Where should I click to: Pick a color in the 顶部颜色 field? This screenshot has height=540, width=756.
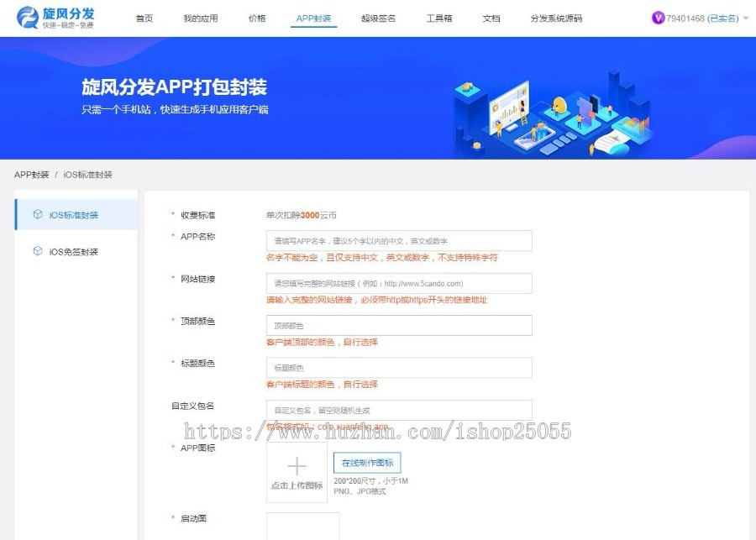[x=399, y=325]
